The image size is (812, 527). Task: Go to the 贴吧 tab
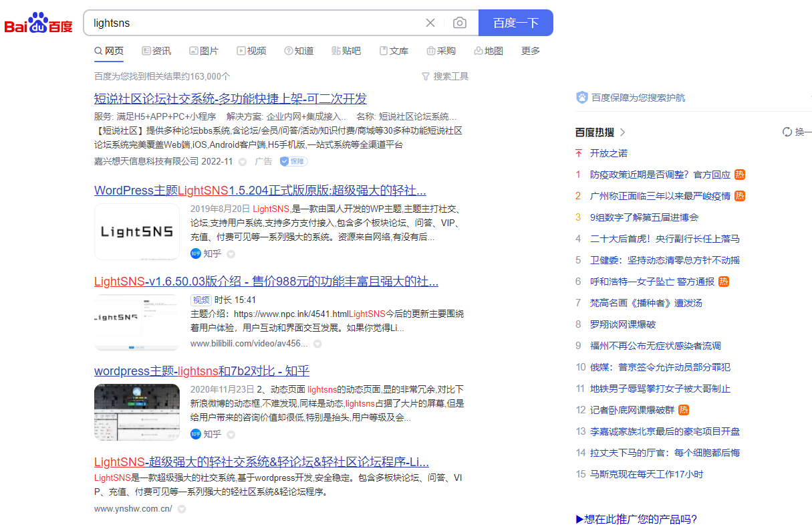coord(346,51)
